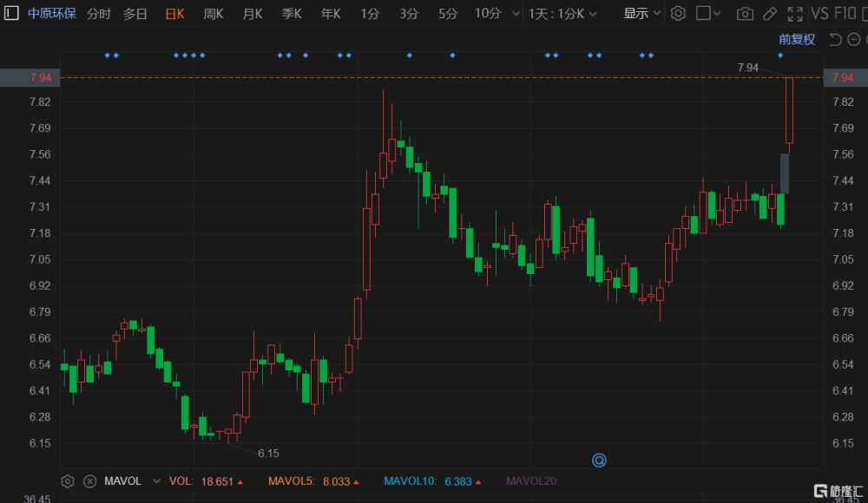This screenshot has width=868, height=503.
Task: Remove the MAVOL indicator
Action: [x=89, y=481]
